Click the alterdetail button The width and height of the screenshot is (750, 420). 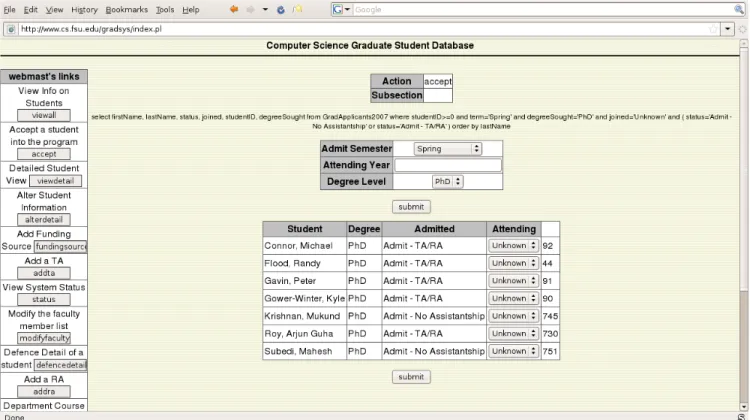click(44, 220)
